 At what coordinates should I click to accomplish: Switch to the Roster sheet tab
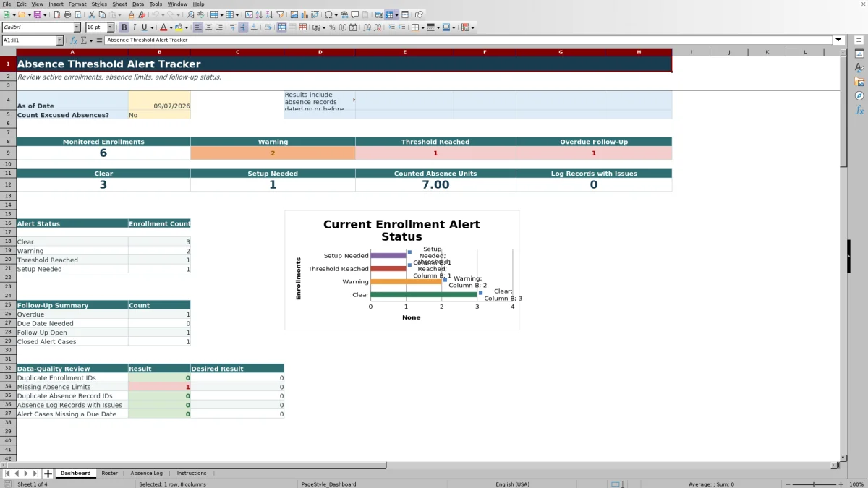(109, 474)
